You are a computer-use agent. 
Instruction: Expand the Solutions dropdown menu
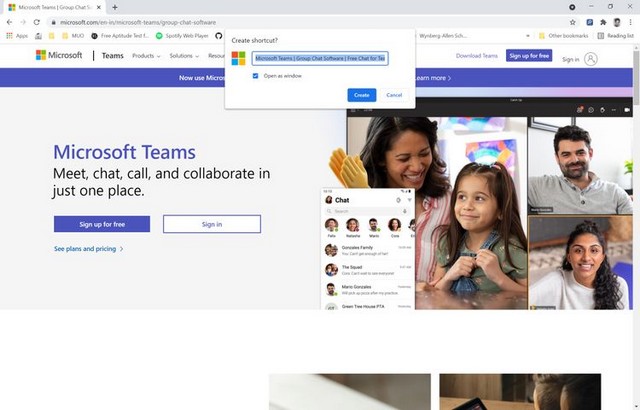click(x=184, y=56)
